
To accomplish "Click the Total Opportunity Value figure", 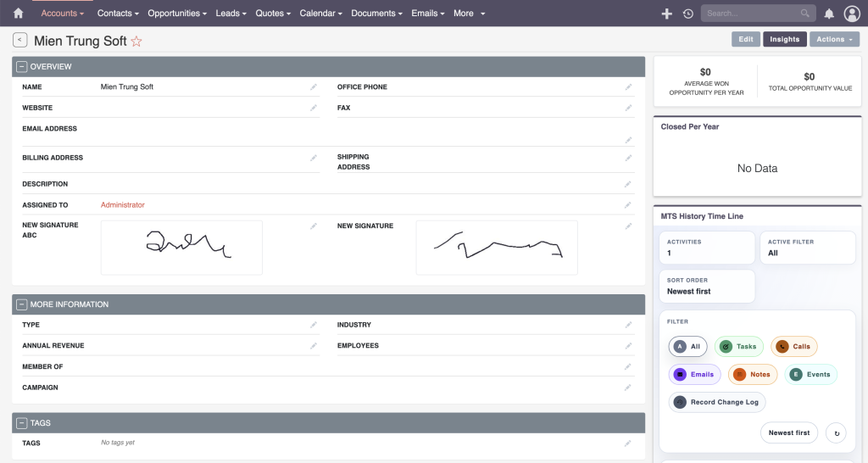I will [810, 76].
